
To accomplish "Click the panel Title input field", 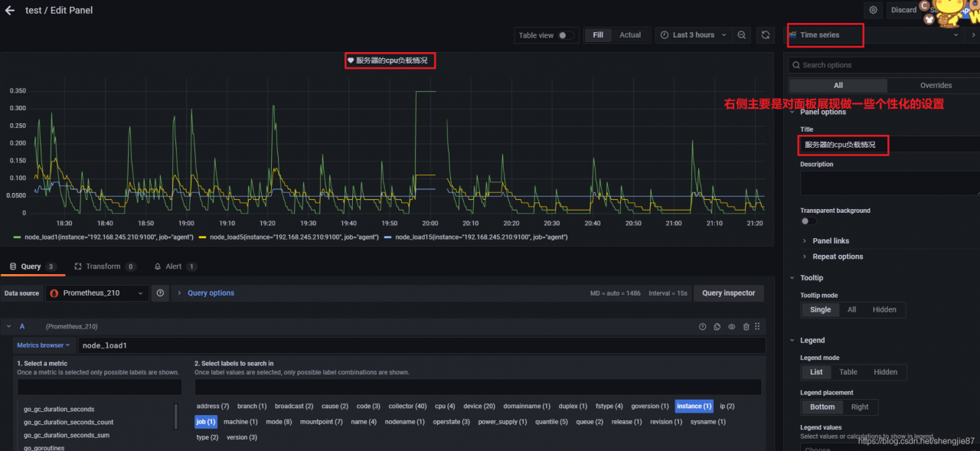I will (890, 144).
